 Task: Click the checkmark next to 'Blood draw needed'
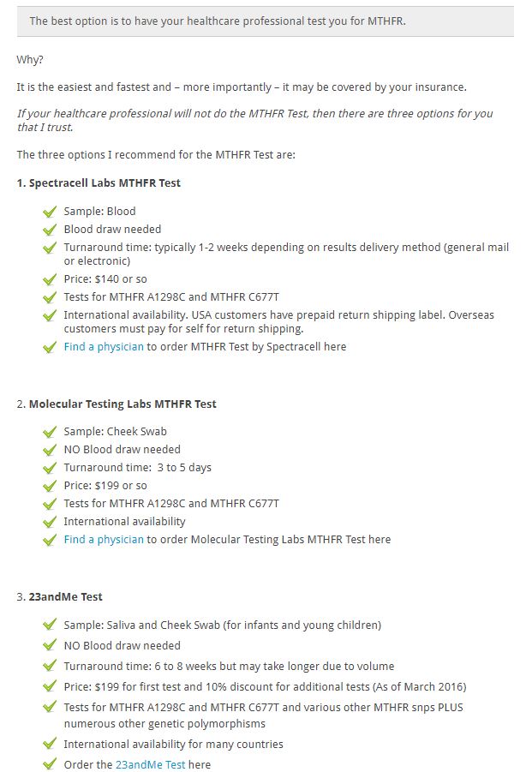click(49, 230)
